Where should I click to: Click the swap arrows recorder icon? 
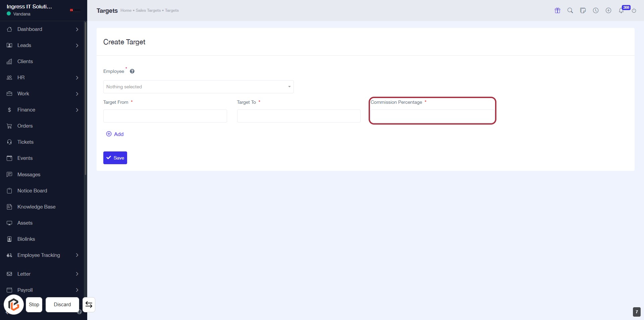pos(89,305)
